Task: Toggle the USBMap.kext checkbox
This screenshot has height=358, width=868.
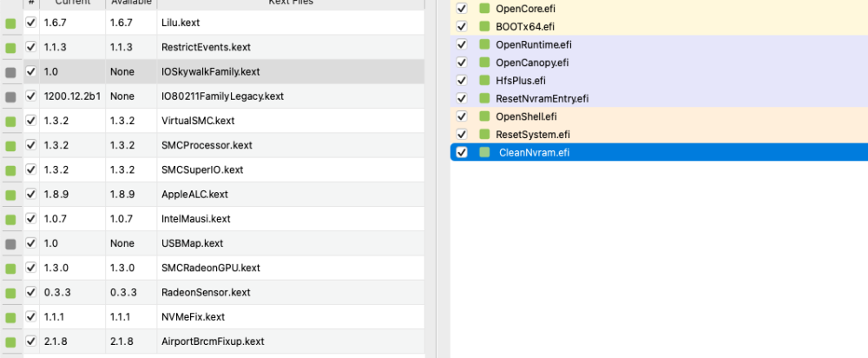Action: 31,242
